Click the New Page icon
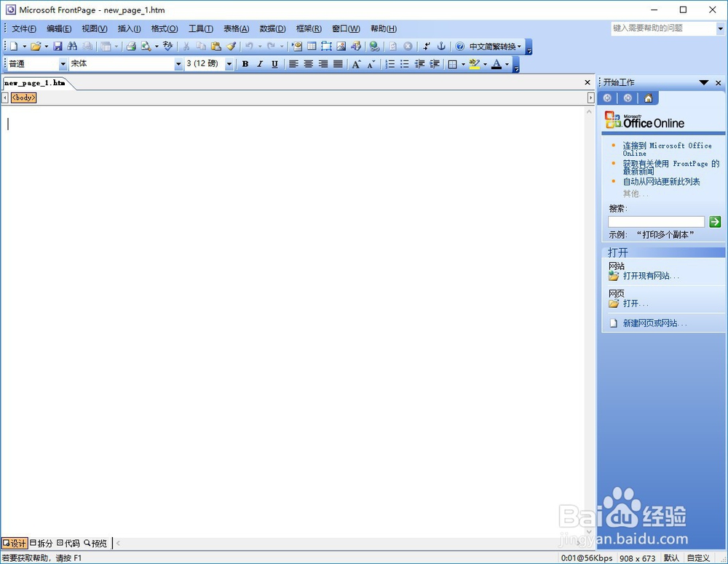728x564 pixels. pyautogui.click(x=14, y=46)
